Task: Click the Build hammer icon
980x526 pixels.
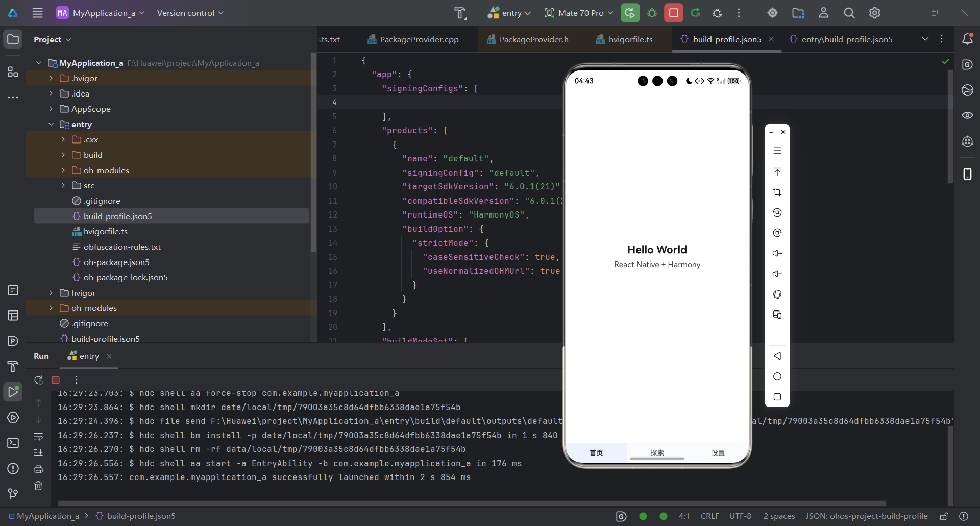Action: [461, 13]
